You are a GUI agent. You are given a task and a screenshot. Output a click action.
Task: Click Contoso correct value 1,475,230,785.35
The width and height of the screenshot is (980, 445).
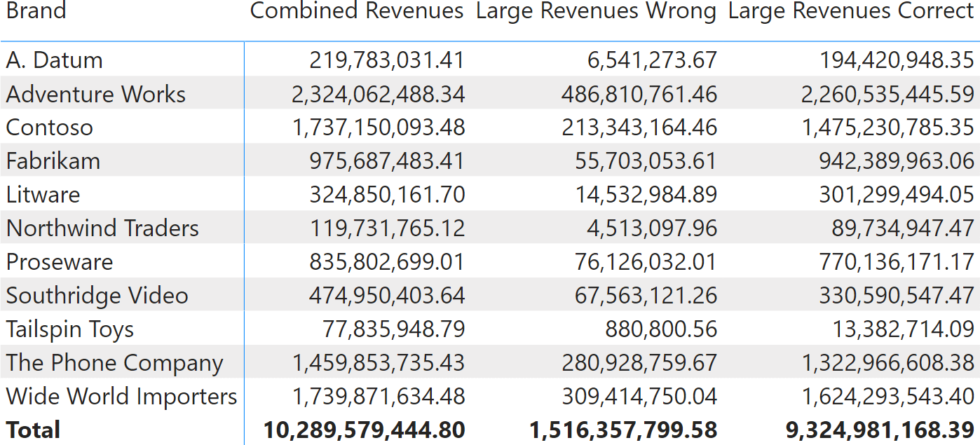pyautogui.click(x=888, y=128)
